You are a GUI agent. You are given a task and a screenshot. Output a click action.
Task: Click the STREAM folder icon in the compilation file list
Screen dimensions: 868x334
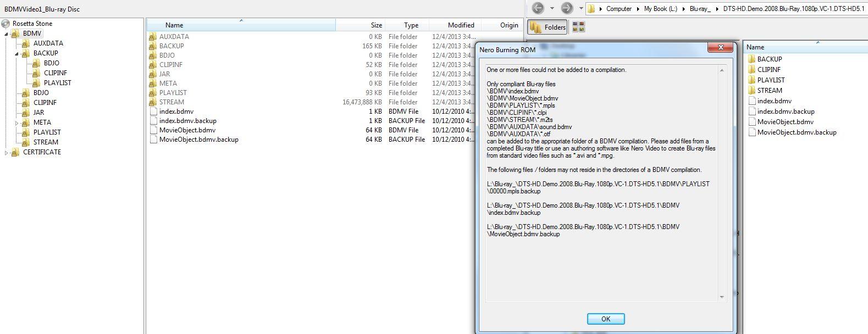click(x=153, y=102)
